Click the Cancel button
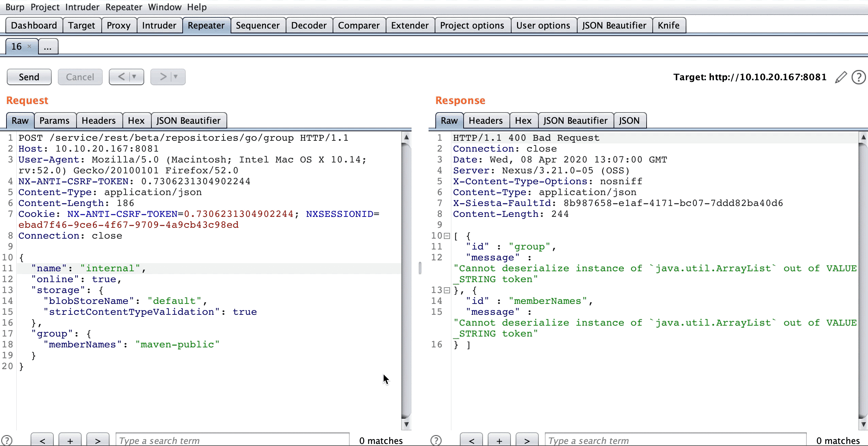Image resolution: width=868 pixels, height=446 pixels. (80, 77)
